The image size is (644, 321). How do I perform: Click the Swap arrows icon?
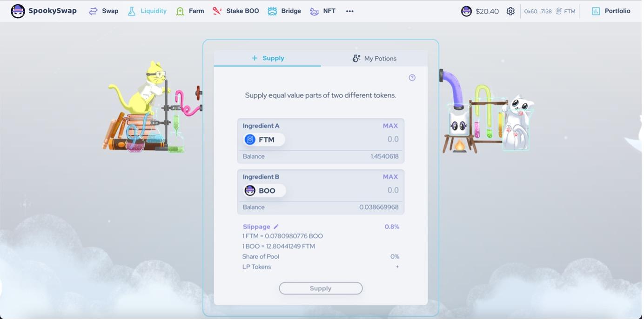[93, 11]
